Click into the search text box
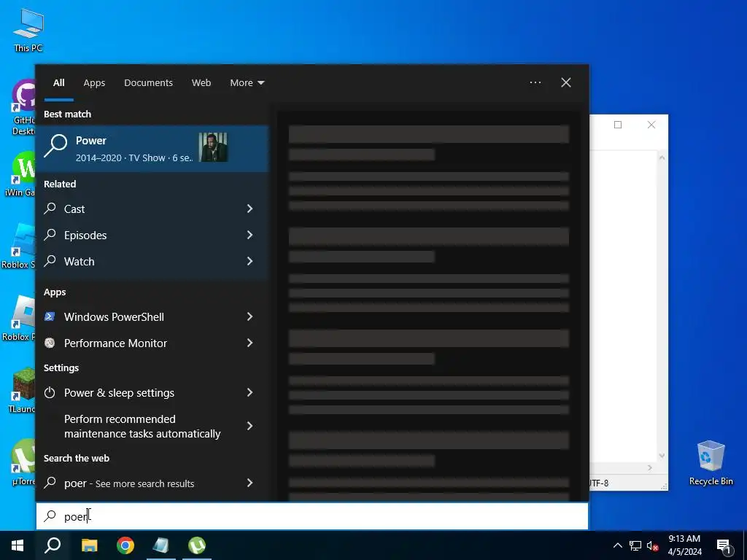The height and width of the screenshot is (560, 747). point(312,516)
